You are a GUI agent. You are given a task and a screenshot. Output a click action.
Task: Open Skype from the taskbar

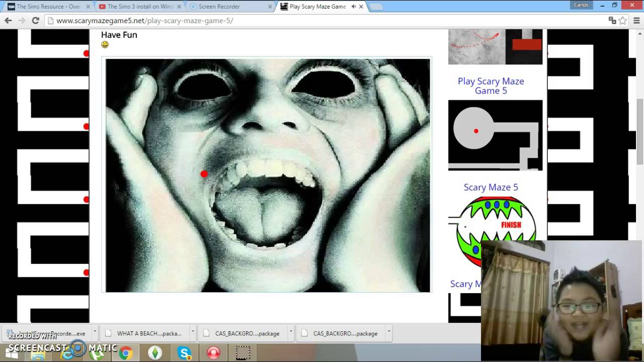click(185, 353)
